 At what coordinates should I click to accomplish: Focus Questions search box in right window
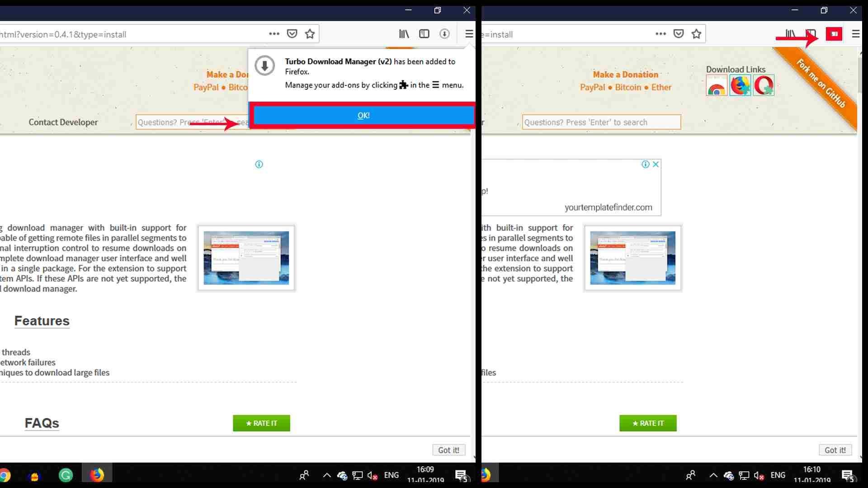(x=601, y=122)
